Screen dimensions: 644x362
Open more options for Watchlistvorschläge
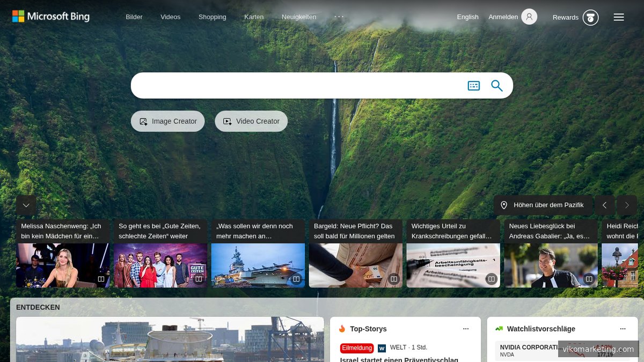(623, 329)
